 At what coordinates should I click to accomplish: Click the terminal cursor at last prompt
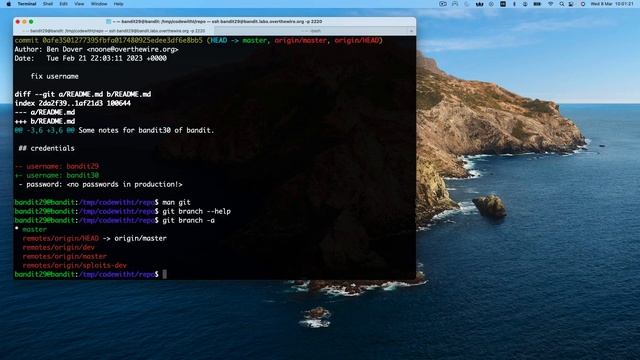coord(164,274)
